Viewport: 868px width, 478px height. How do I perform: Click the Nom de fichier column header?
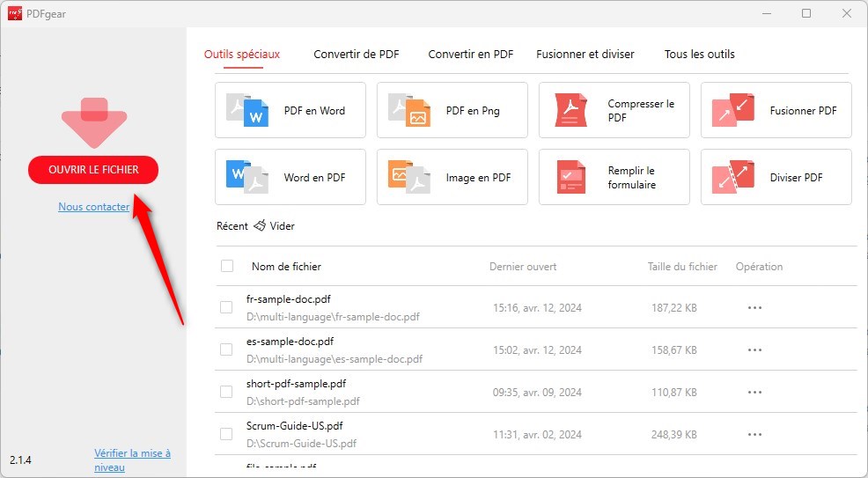tap(286, 267)
